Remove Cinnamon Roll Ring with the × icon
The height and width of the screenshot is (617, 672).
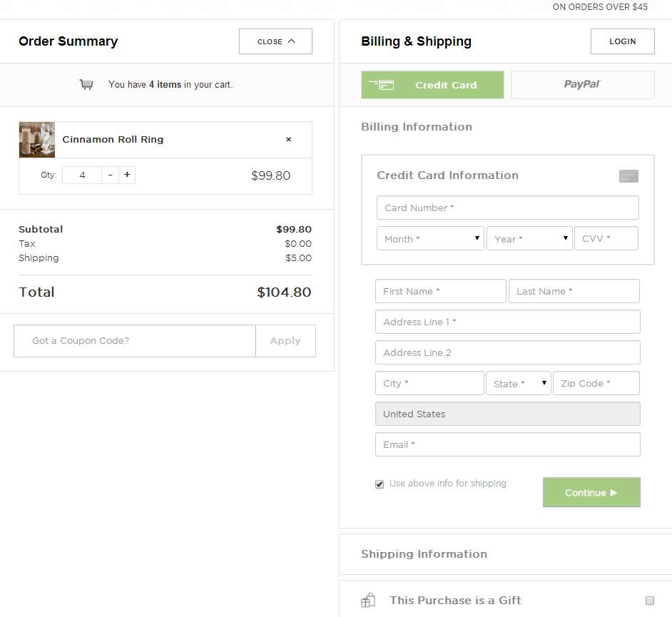(288, 140)
